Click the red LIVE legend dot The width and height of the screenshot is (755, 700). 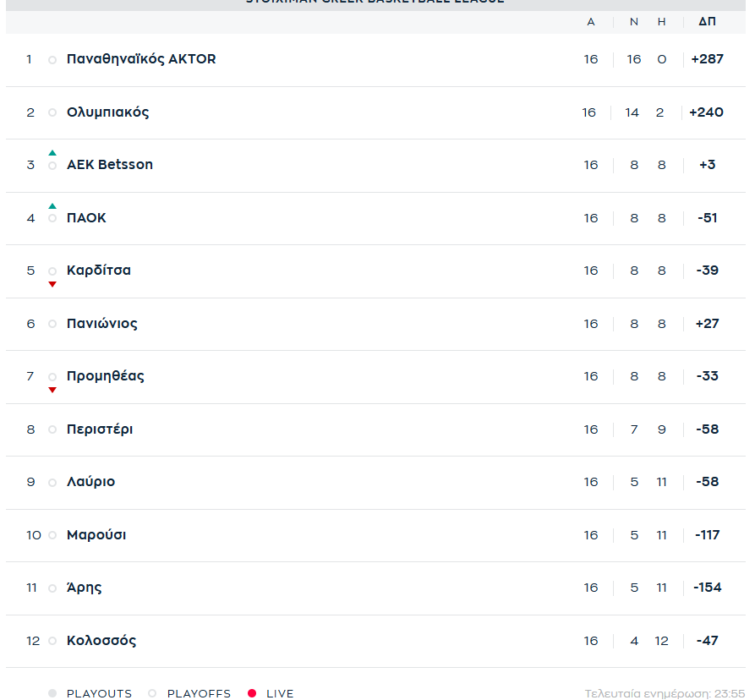(x=252, y=693)
